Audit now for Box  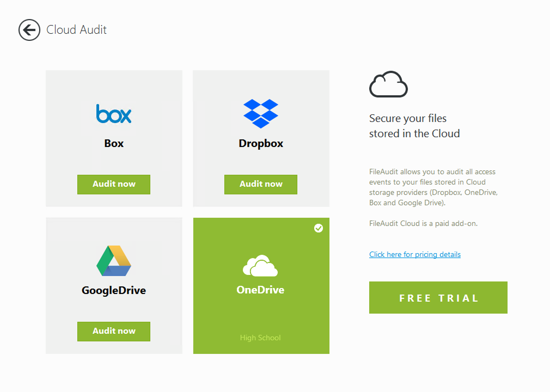(114, 184)
